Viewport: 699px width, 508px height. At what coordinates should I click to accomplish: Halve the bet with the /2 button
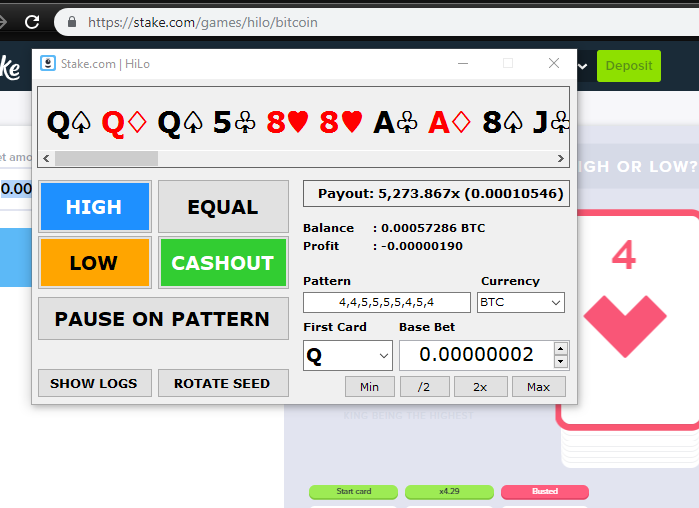[424, 387]
